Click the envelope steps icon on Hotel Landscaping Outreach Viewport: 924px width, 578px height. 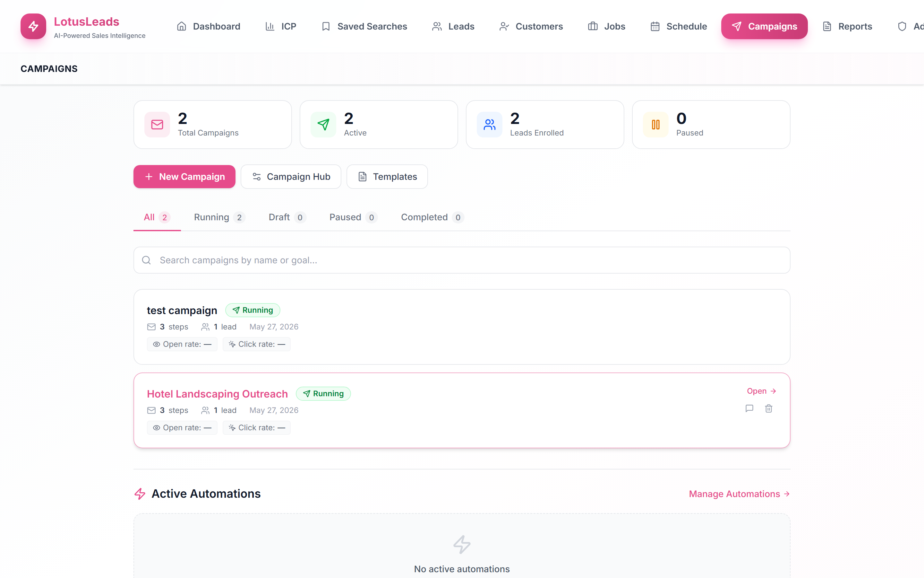click(x=151, y=410)
